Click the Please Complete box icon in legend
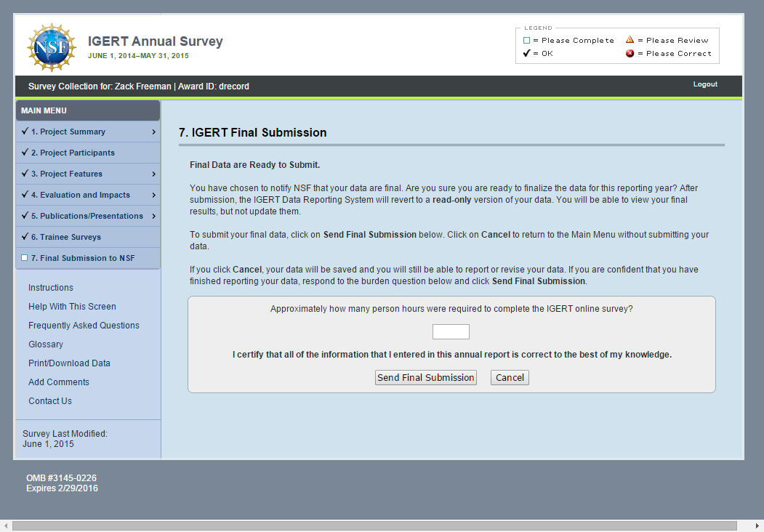The width and height of the screenshot is (764, 532). (526, 41)
